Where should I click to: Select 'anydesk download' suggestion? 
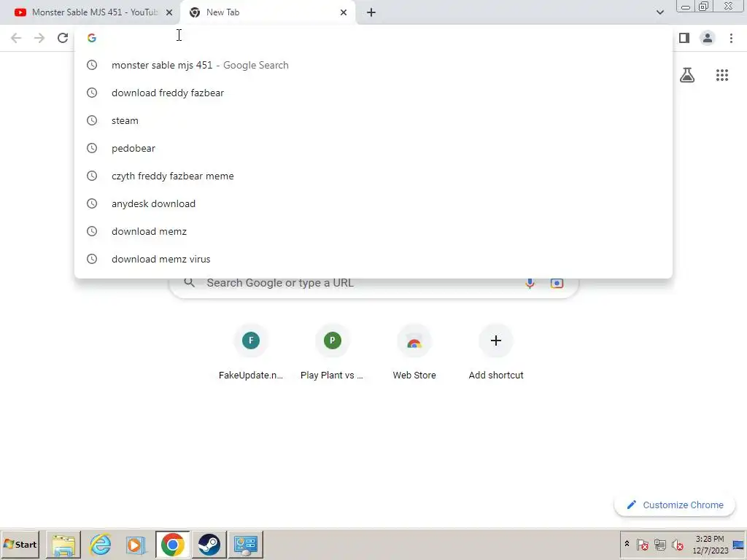373,203
